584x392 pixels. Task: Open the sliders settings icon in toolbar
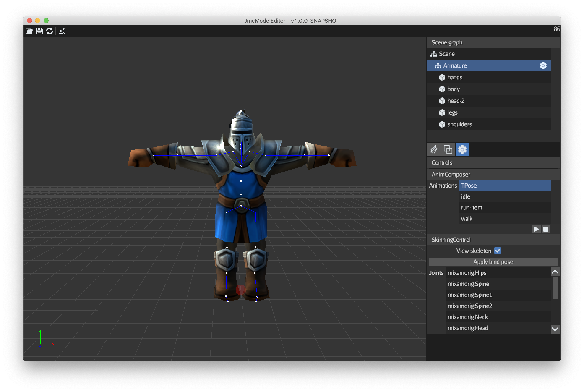(62, 31)
